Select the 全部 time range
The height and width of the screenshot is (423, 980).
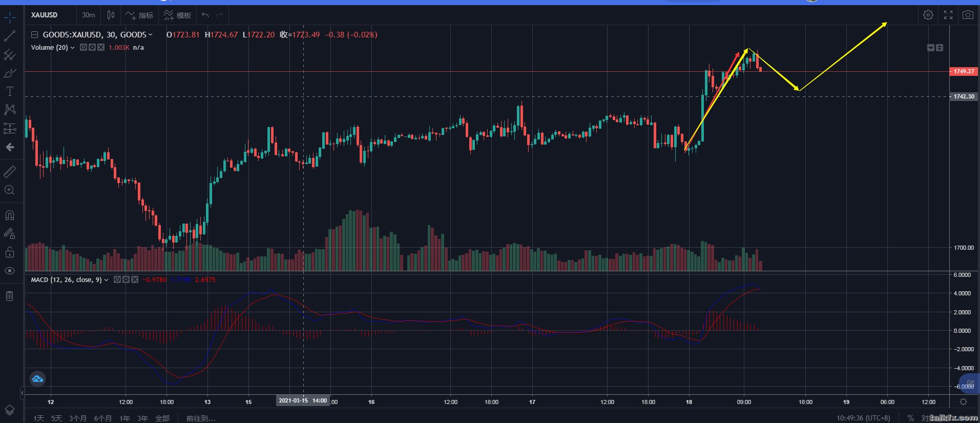[162, 418]
